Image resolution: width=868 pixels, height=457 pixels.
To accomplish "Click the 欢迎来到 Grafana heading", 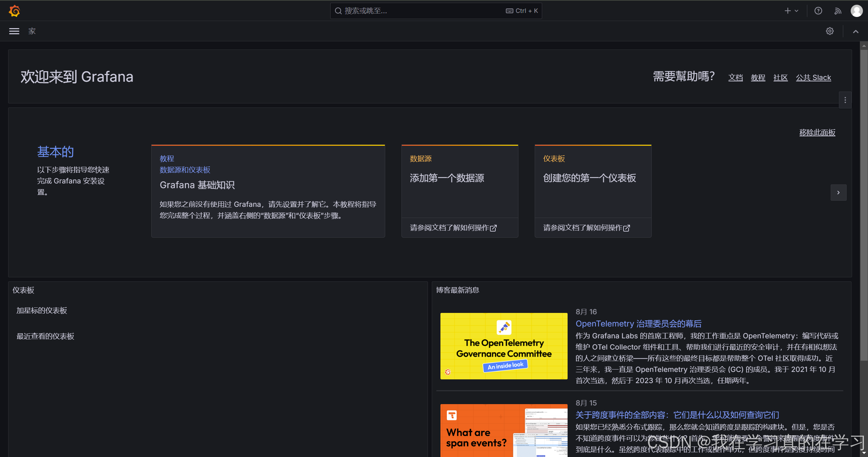I will pyautogui.click(x=77, y=77).
